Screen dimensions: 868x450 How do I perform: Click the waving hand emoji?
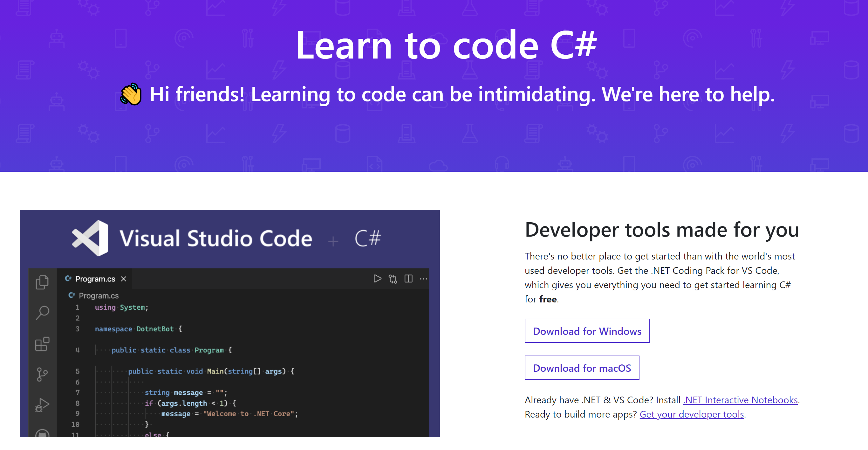point(131,94)
